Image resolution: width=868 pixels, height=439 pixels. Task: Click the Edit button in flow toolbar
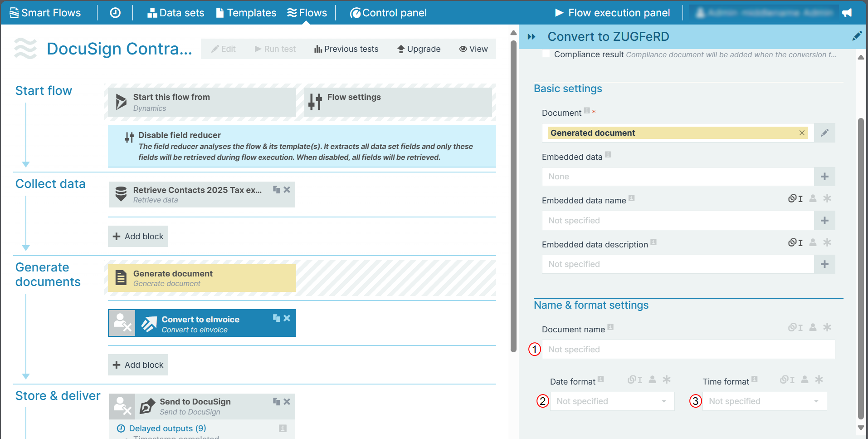(223, 49)
